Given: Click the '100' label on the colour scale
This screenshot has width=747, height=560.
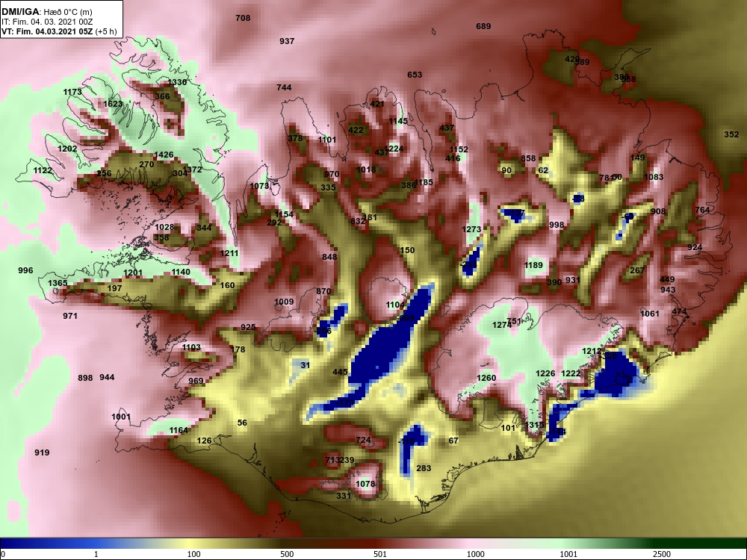Looking at the screenshot, I should coord(194,554).
